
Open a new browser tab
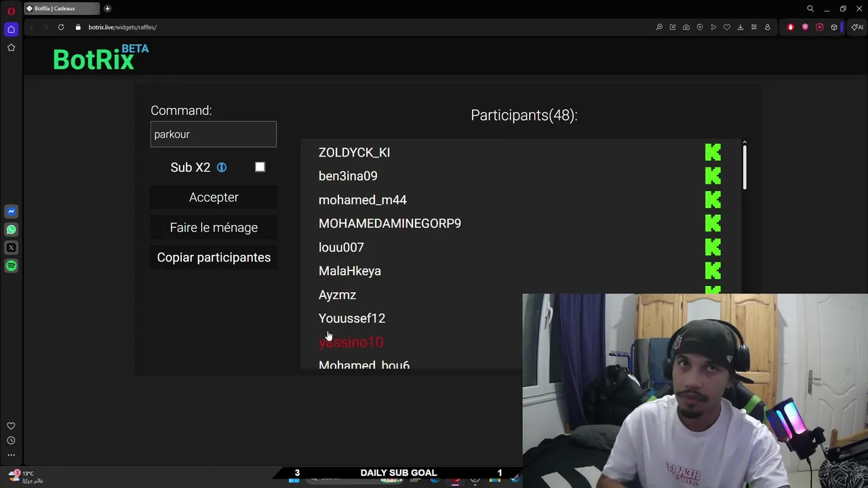point(107,9)
